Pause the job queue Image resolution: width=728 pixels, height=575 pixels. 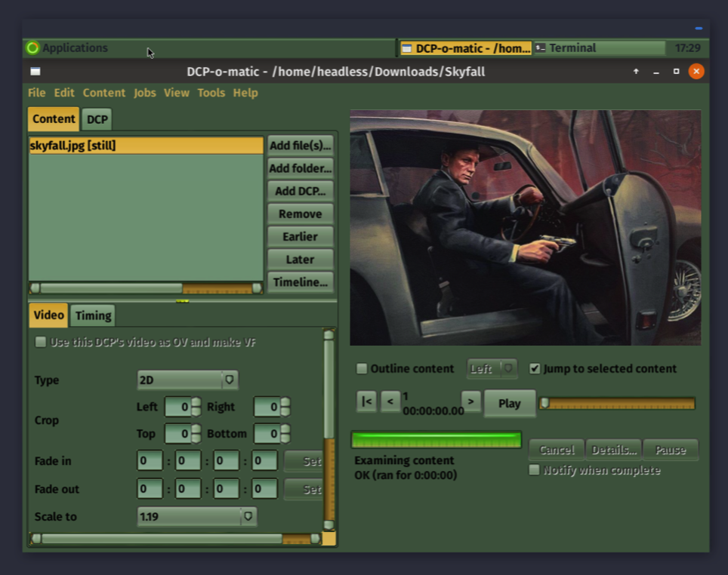pos(671,450)
